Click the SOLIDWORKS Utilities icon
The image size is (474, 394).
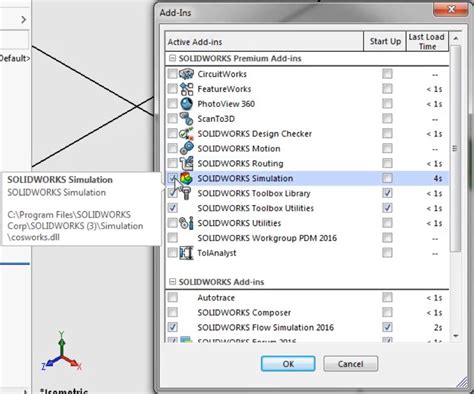point(186,223)
